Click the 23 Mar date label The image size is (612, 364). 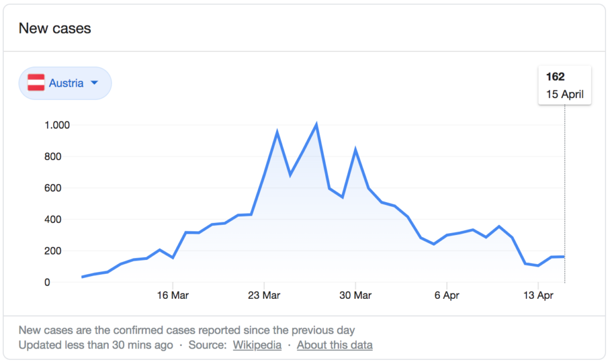pos(264,295)
